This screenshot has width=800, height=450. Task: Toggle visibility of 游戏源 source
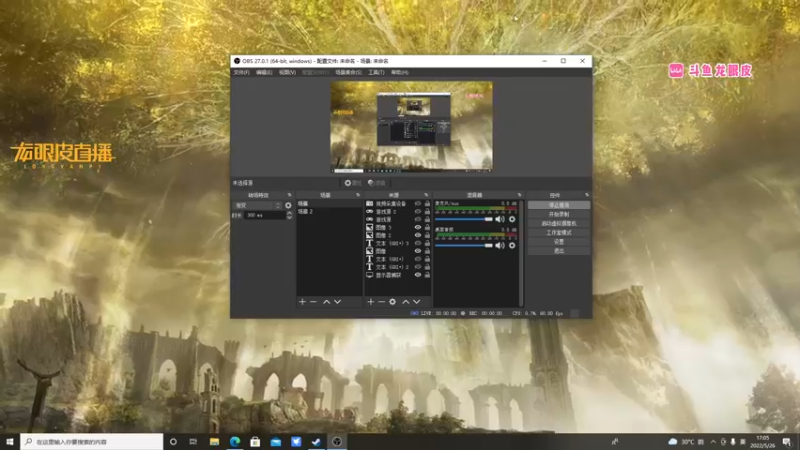click(418, 219)
